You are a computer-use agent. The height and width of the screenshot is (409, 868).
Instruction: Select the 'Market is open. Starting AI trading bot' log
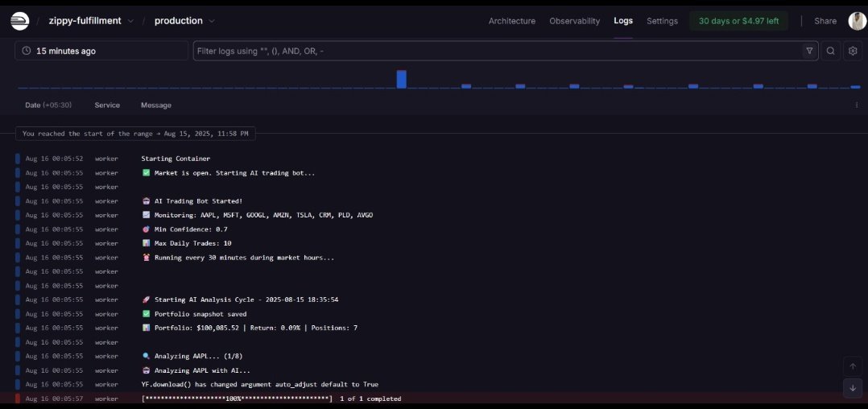coord(434,172)
